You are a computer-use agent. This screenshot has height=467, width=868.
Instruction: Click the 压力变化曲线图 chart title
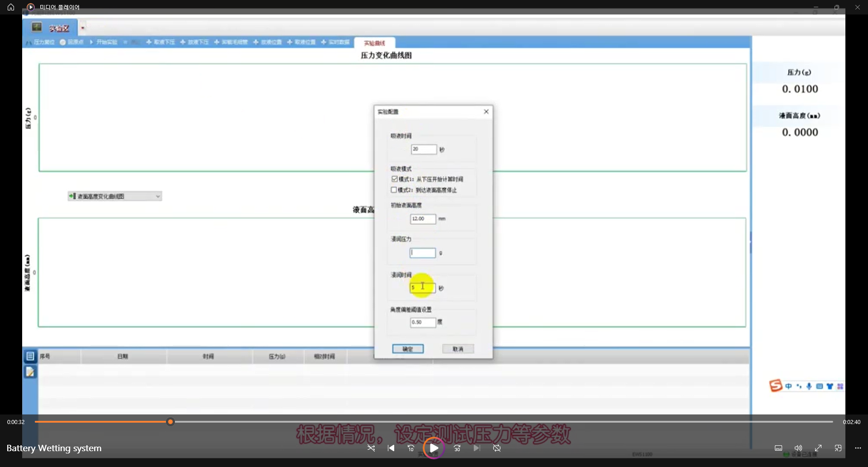386,55
